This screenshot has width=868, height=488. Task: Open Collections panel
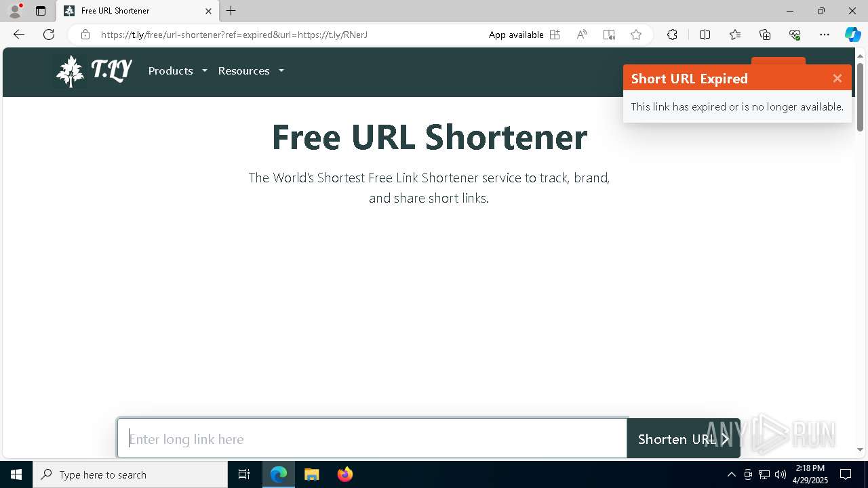click(765, 35)
